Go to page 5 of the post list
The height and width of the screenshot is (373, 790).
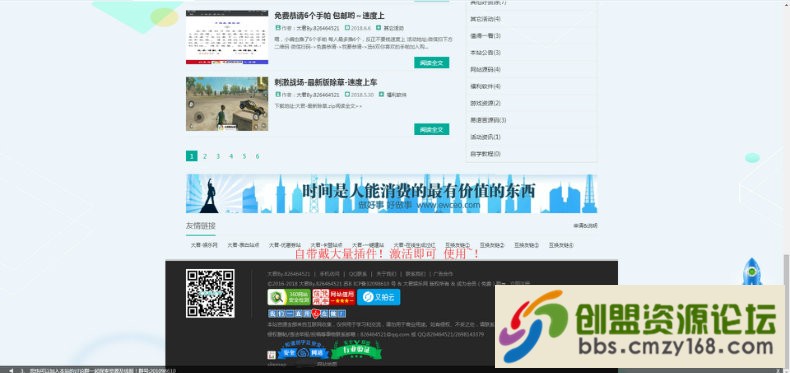pyautogui.click(x=244, y=156)
